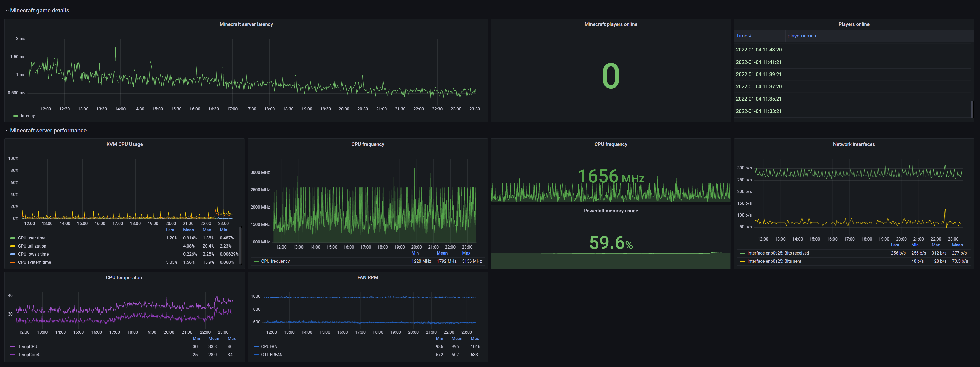Sort KVM CPU Usage legend by Max
The width and height of the screenshot is (980, 367).
(x=207, y=230)
